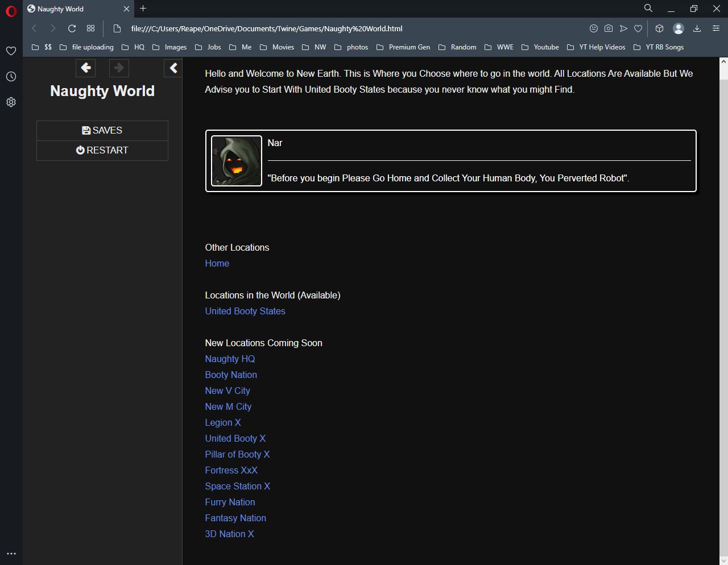Open the downloads icon in toolbar
The height and width of the screenshot is (565, 728).
pos(697,28)
